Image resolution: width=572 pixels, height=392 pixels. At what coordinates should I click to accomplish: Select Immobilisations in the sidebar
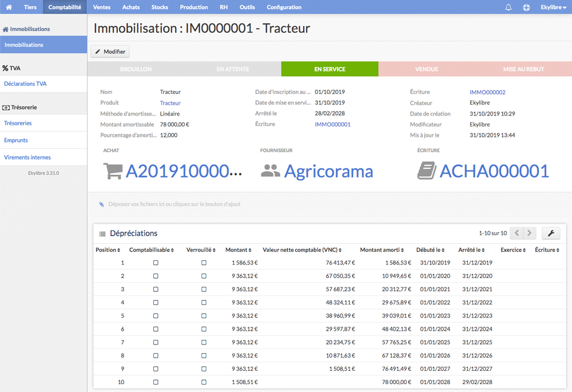pos(43,45)
